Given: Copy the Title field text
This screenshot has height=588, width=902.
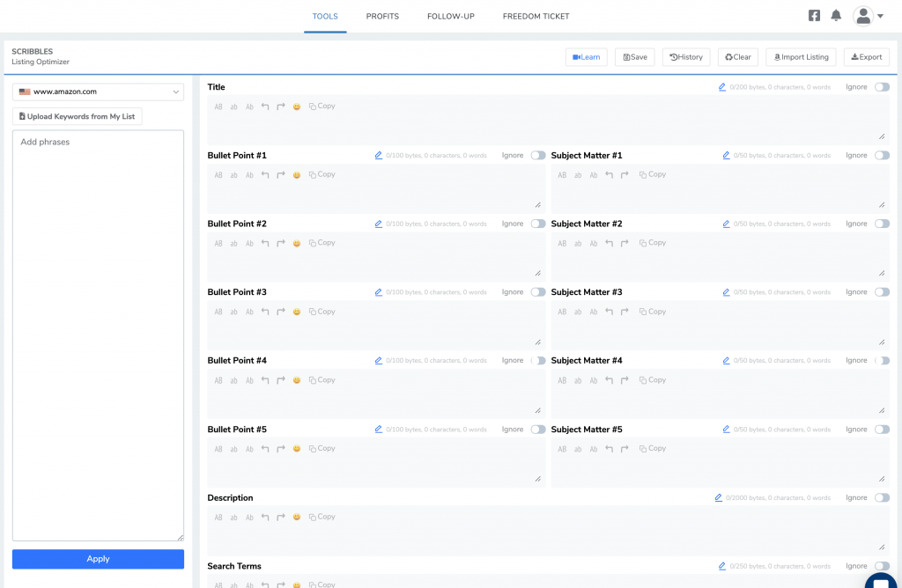Looking at the screenshot, I should point(322,107).
